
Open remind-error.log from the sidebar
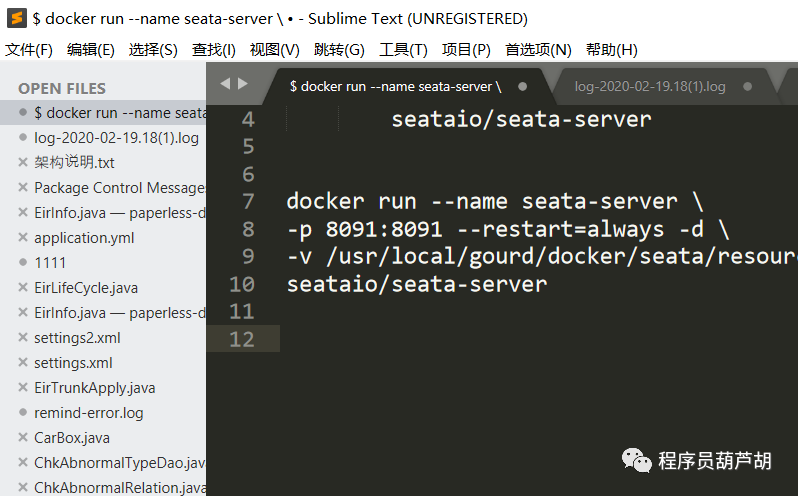point(89,413)
